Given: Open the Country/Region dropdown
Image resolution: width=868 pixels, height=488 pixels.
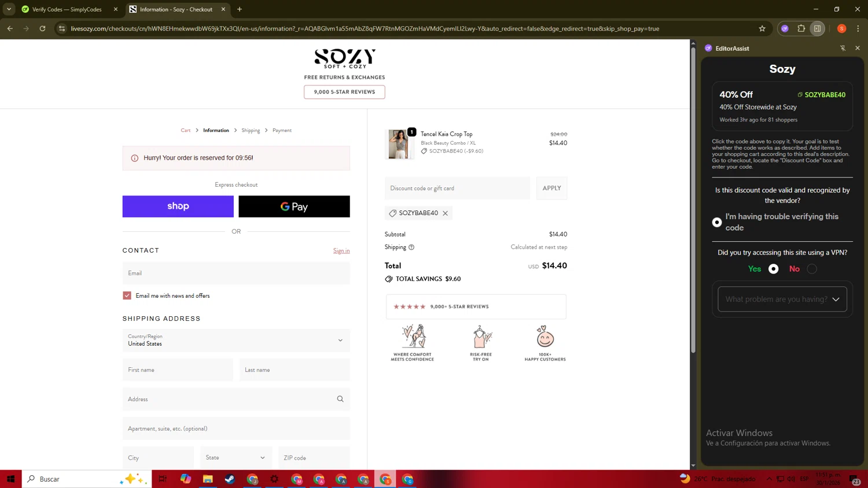Looking at the screenshot, I should coord(236,340).
